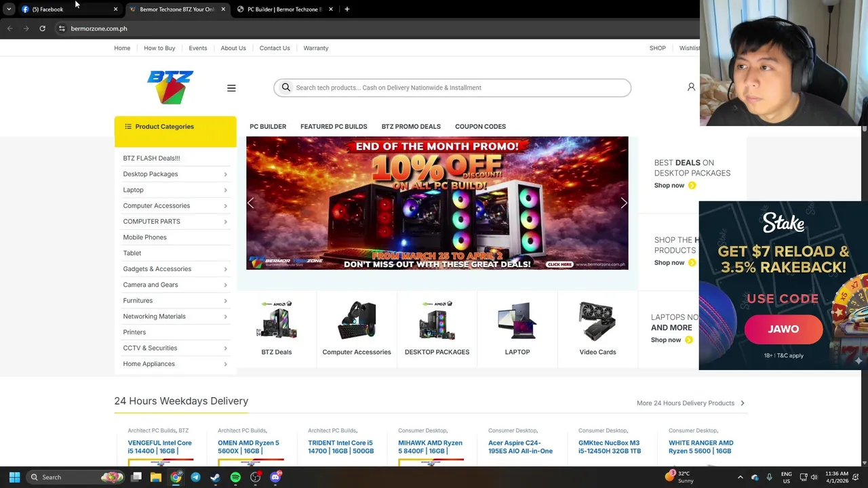868x488 pixels.
Task: Open the Events menu item
Action: 198,48
